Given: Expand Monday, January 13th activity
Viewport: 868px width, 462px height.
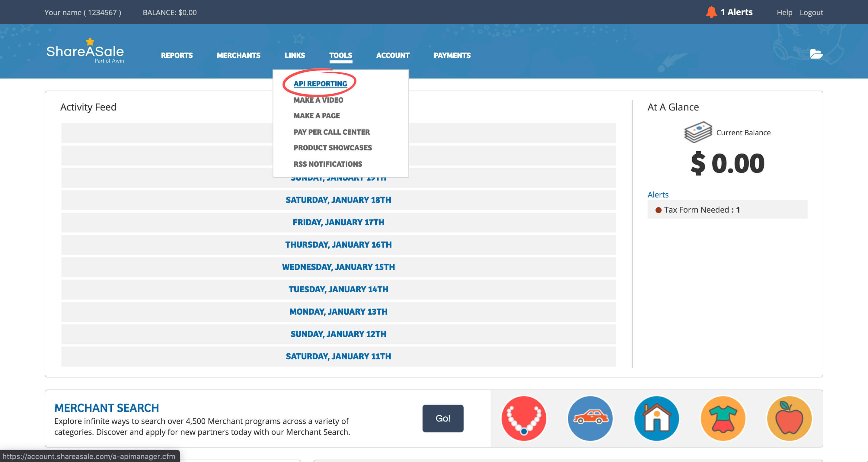Looking at the screenshot, I should [x=338, y=312].
